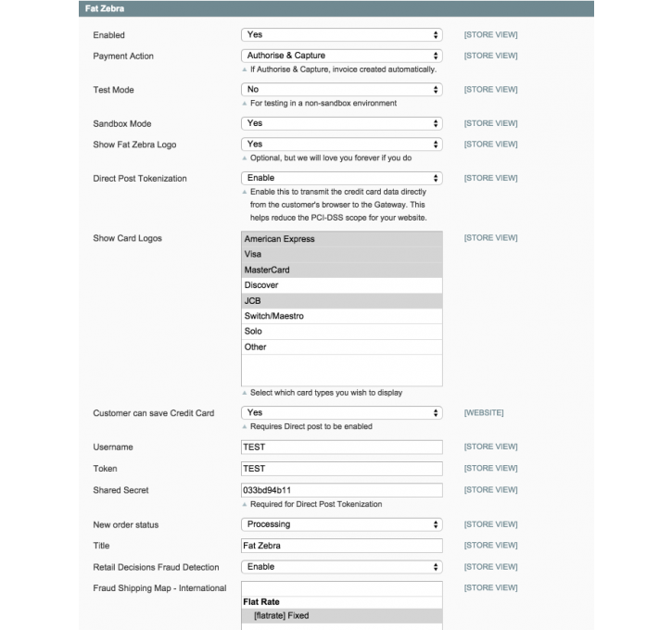Open the New order status dropdown
This screenshot has width=672, height=630.
pos(342,524)
